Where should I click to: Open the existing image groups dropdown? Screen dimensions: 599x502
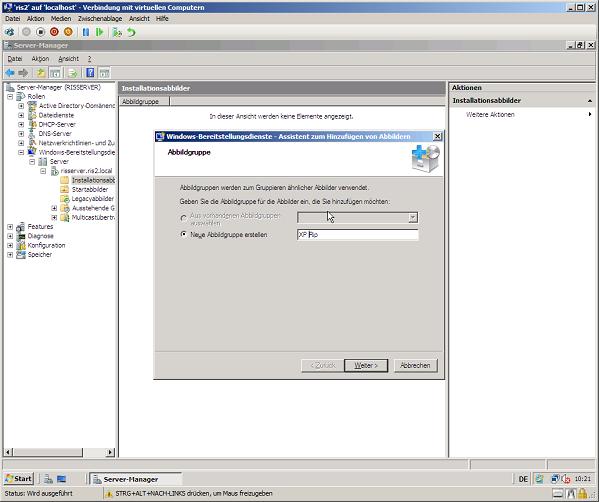(413, 218)
